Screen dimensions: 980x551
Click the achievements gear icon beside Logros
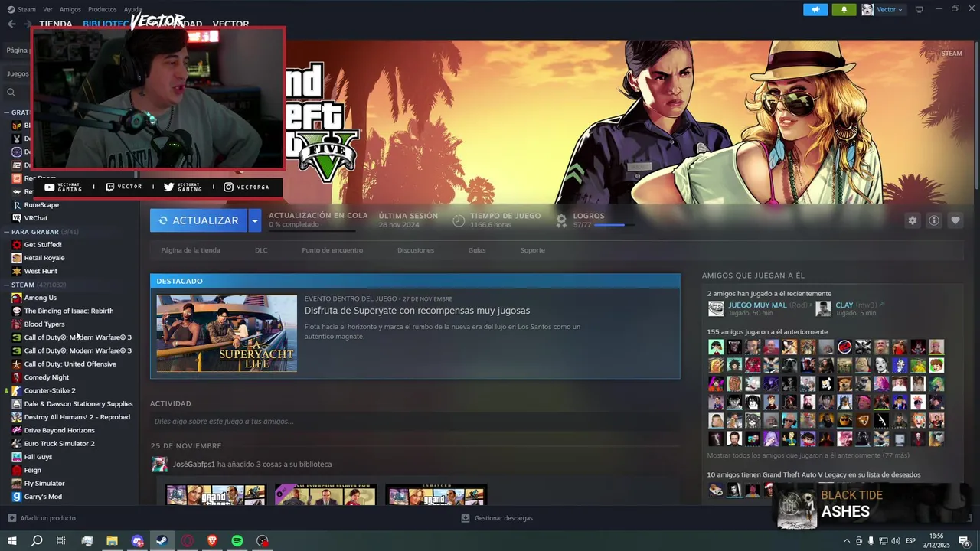pyautogui.click(x=561, y=220)
